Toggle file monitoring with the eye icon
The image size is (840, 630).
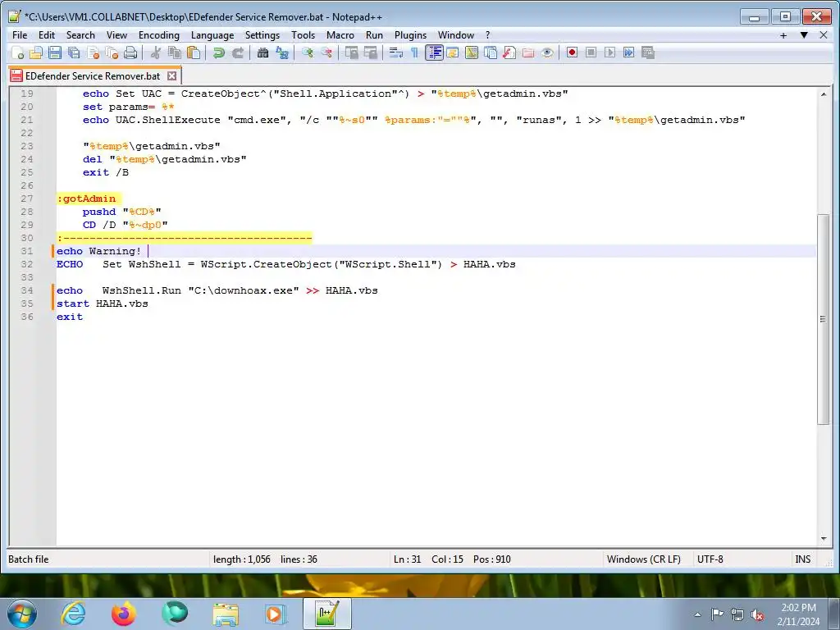click(547, 52)
